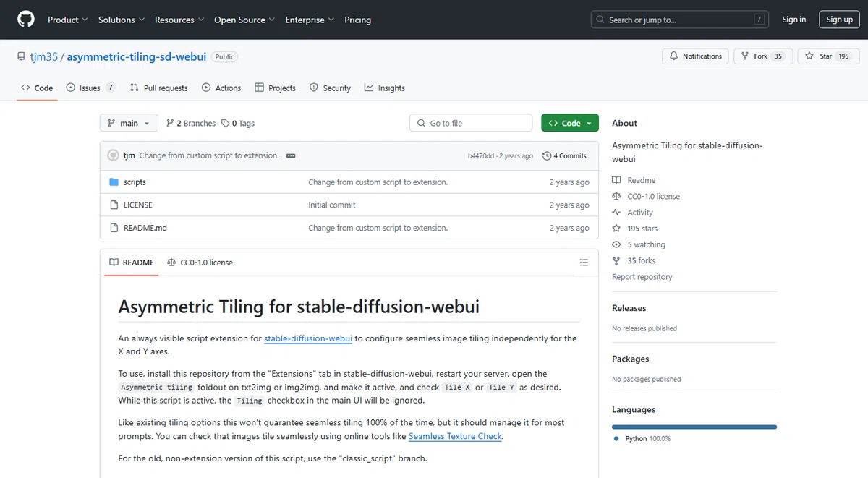Open the scripts folder
This screenshot has height=478, width=868.
135,182
